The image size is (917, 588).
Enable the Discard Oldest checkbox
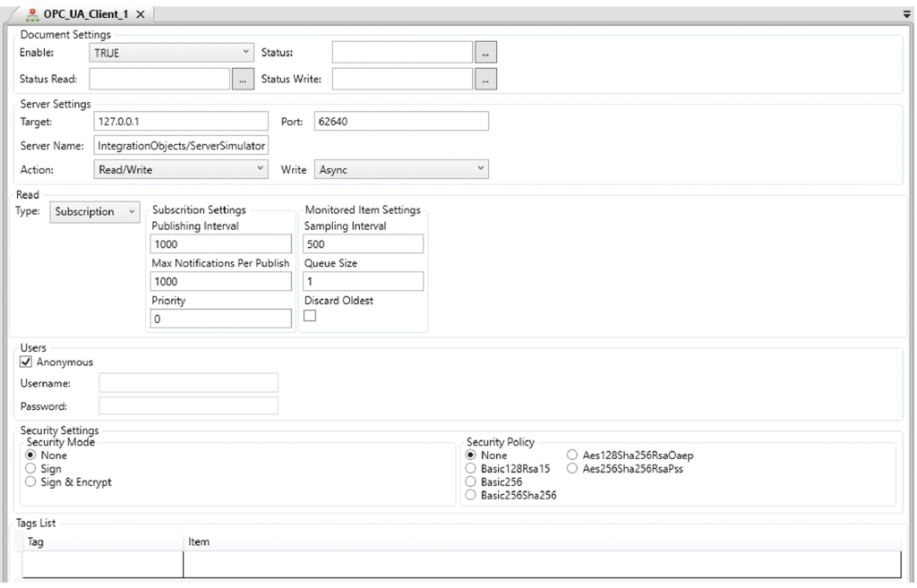pos(312,317)
